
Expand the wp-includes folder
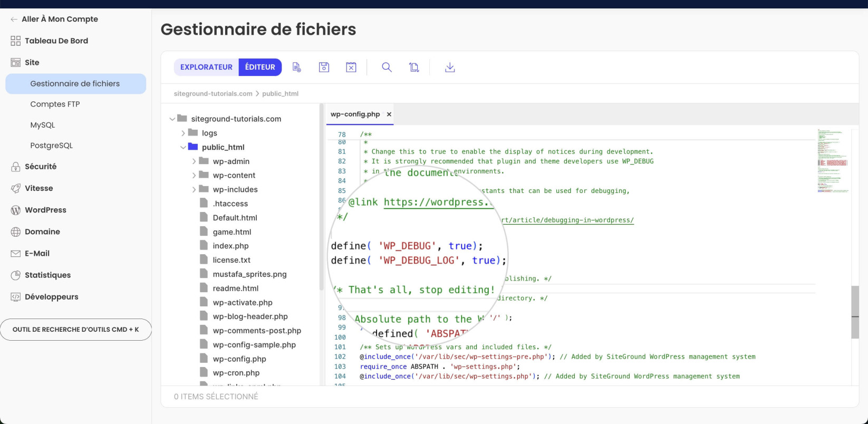point(194,190)
